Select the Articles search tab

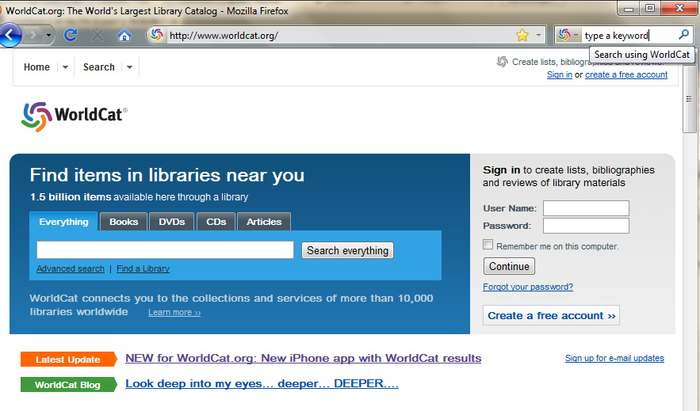coord(264,222)
